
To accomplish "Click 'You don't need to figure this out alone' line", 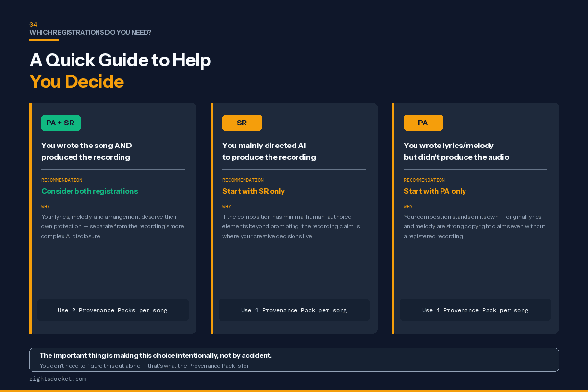I will pos(145,366).
